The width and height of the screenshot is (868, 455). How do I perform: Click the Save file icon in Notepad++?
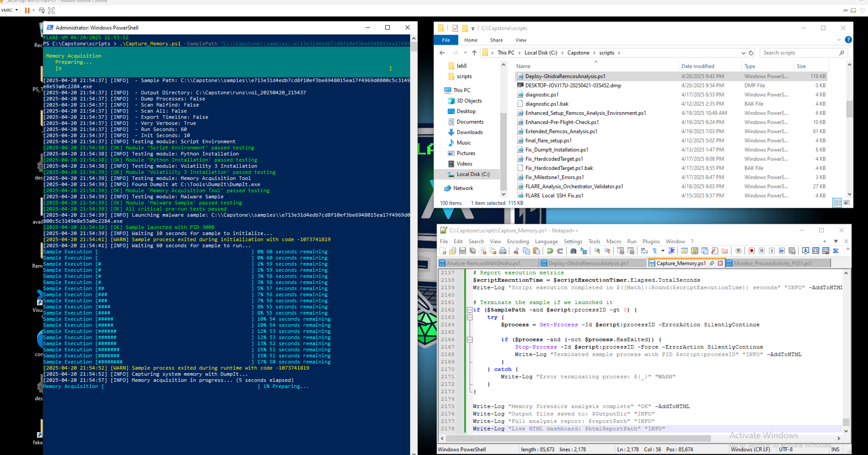point(463,251)
